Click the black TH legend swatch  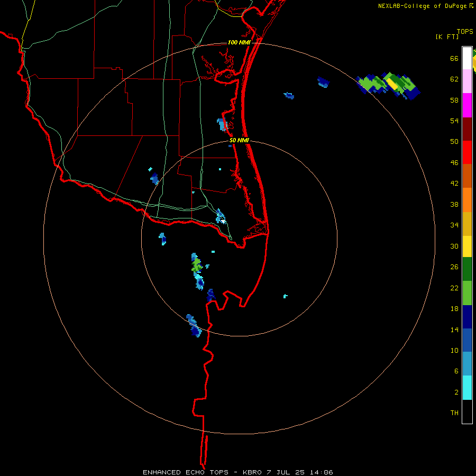tap(467, 411)
